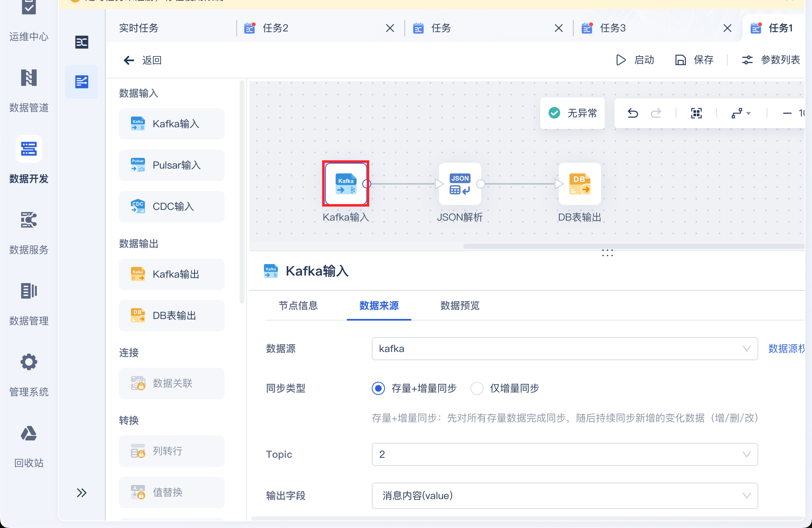Select the DB表输出 node on canvas
The height and width of the screenshot is (528, 812).
coord(579,184)
